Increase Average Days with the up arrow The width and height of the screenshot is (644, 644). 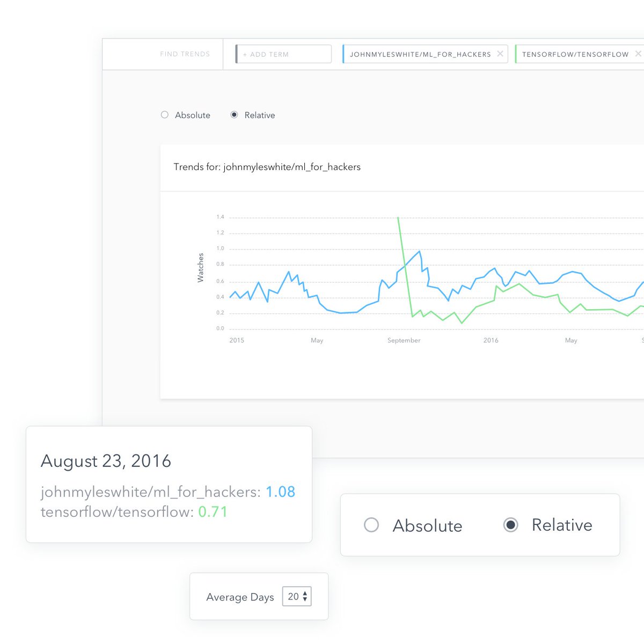305,593
